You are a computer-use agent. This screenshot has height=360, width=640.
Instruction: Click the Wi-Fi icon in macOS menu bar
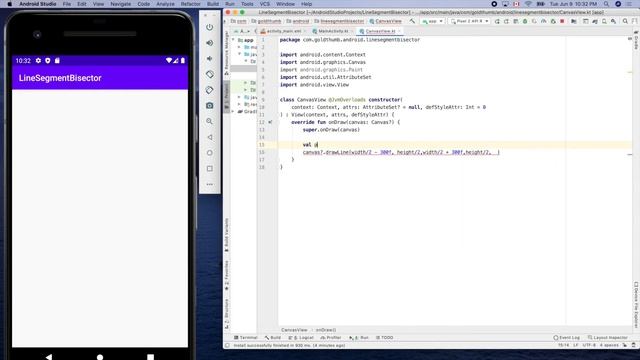coord(528,4)
